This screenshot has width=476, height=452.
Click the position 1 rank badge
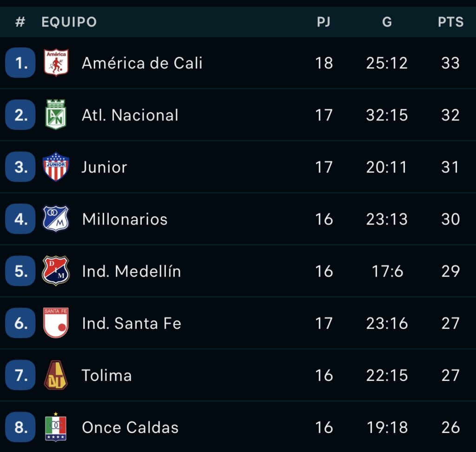pos(20,63)
